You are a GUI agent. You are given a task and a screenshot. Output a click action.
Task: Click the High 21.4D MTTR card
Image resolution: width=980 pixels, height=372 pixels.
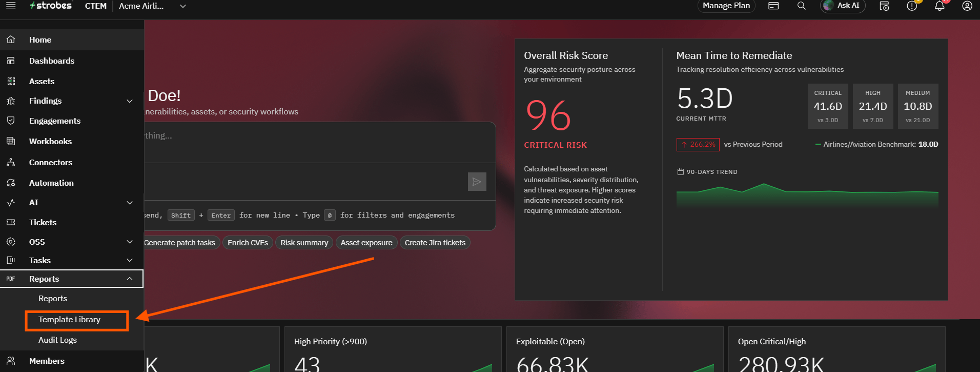873,106
